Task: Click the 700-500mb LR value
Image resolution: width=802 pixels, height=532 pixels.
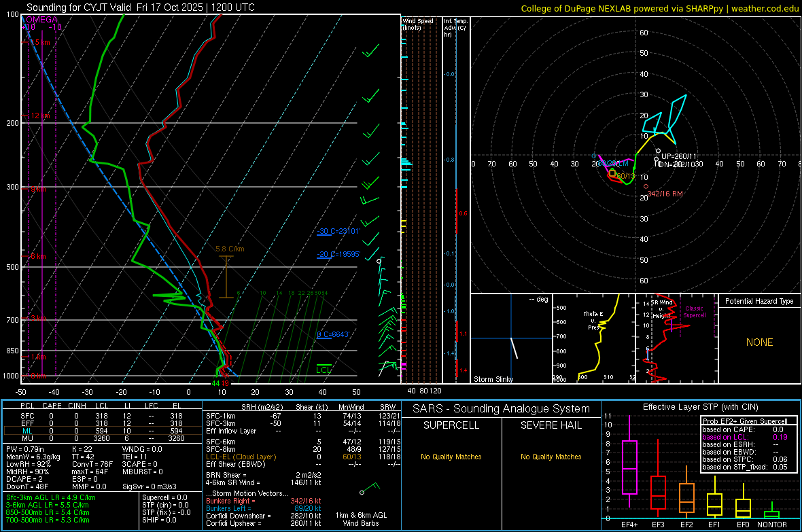Action: pos(48,520)
